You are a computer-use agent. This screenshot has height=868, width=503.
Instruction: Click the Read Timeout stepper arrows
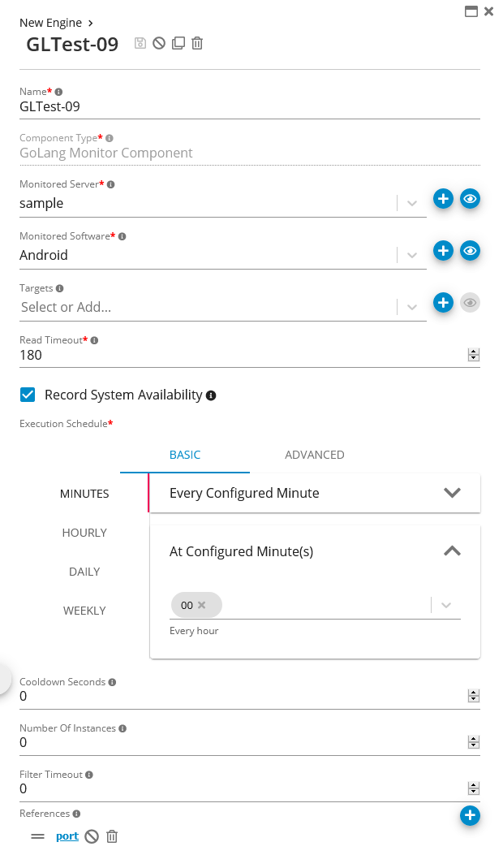click(x=474, y=355)
